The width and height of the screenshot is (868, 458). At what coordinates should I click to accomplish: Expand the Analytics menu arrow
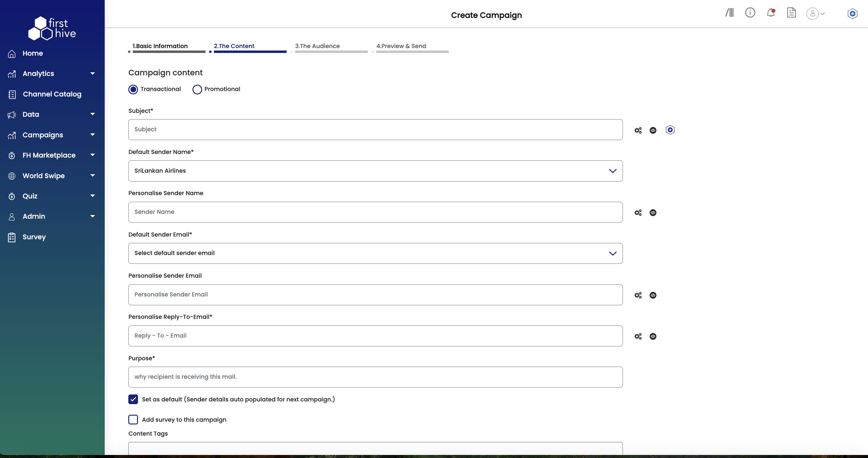click(x=92, y=74)
